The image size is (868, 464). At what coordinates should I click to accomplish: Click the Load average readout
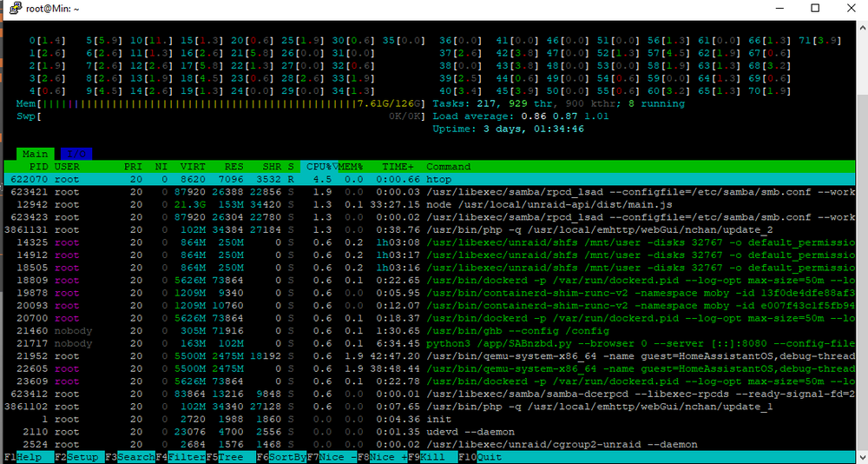(520, 116)
